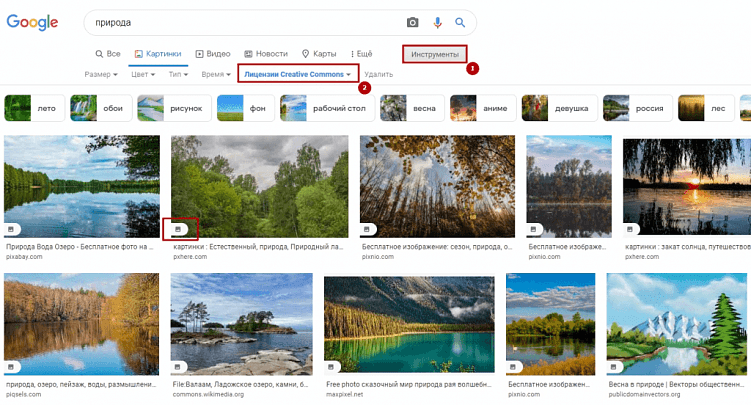Image resolution: width=751 pixels, height=405 pixels.
Task: Click caption Природа Вода Озеро - Бесплатное фото
Action: click(x=80, y=247)
